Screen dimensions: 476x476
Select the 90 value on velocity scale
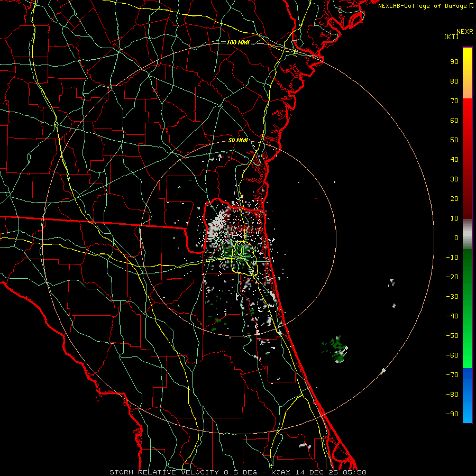tap(454, 62)
